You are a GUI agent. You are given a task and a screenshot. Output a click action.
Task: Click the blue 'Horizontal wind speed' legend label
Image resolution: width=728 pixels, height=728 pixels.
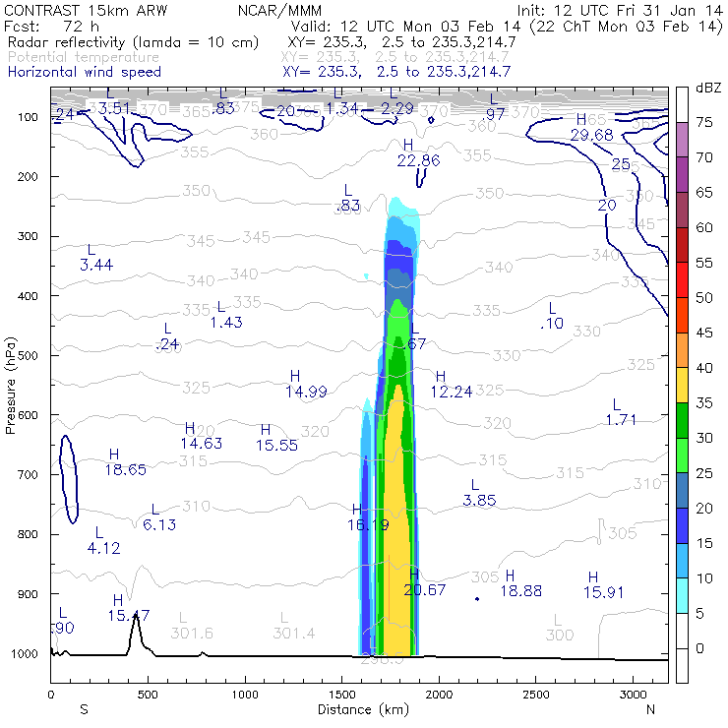85,72
